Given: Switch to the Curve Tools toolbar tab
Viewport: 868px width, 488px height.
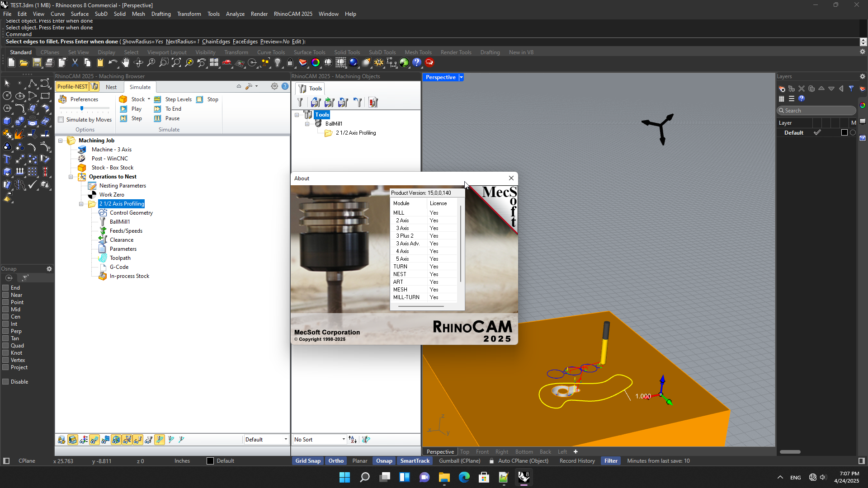Looking at the screenshot, I should 271,52.
